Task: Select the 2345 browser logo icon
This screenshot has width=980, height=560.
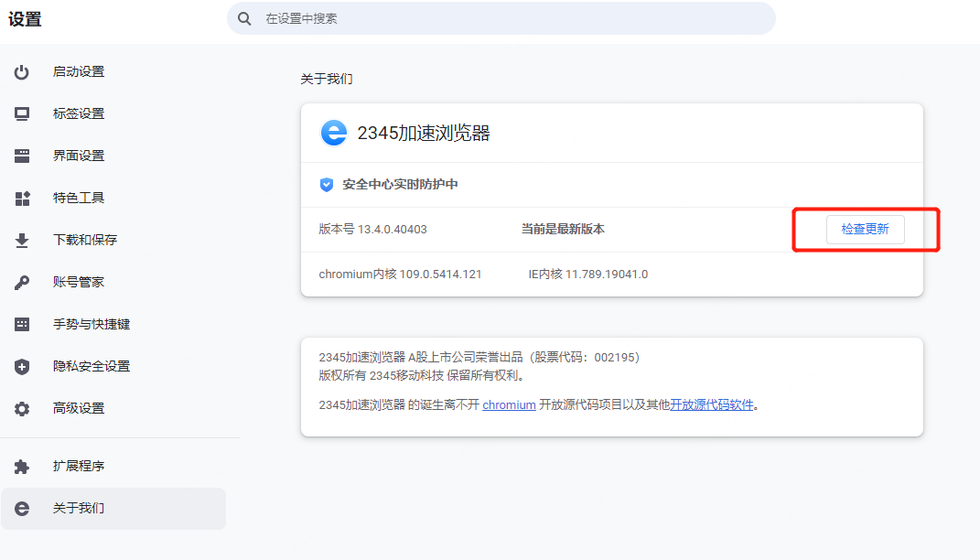Action: 334,133
